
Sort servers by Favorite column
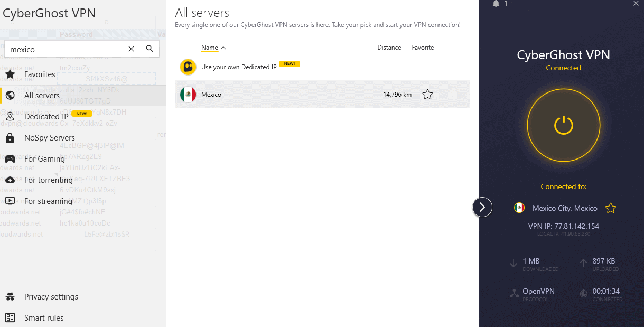pyautogui.click(x=423, y=48)
